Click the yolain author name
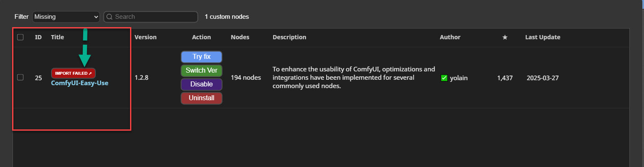 coord(459,78)
